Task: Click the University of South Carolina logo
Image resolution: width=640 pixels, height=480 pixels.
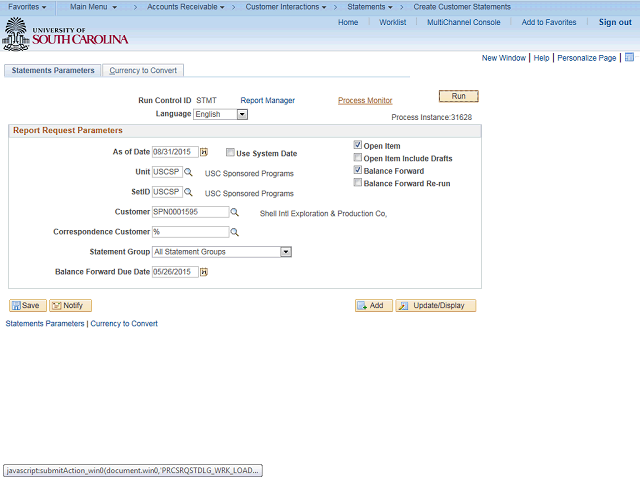Action: tap(65, 34)
